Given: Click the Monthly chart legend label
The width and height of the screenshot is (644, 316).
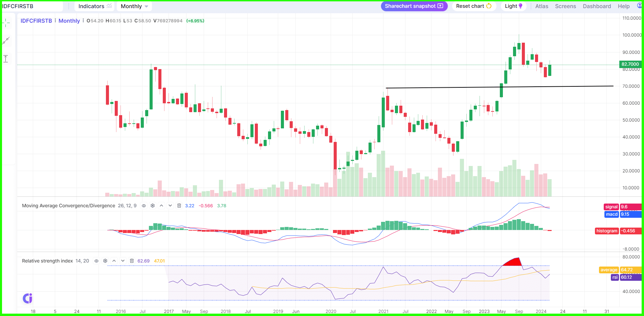Looking at the screenshot, I should [x=69, y=21].
